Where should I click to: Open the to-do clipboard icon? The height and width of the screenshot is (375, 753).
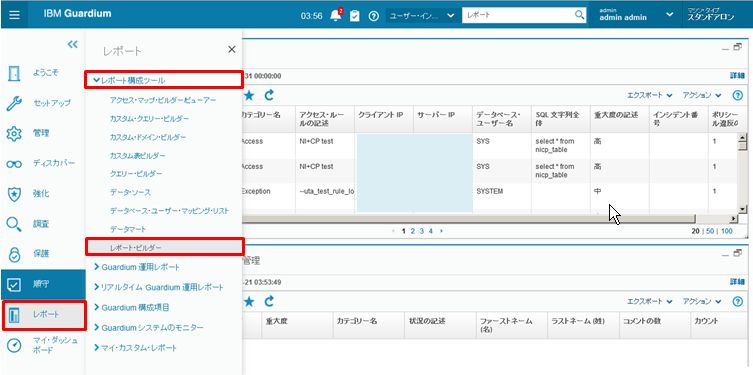tap(354, 16)
